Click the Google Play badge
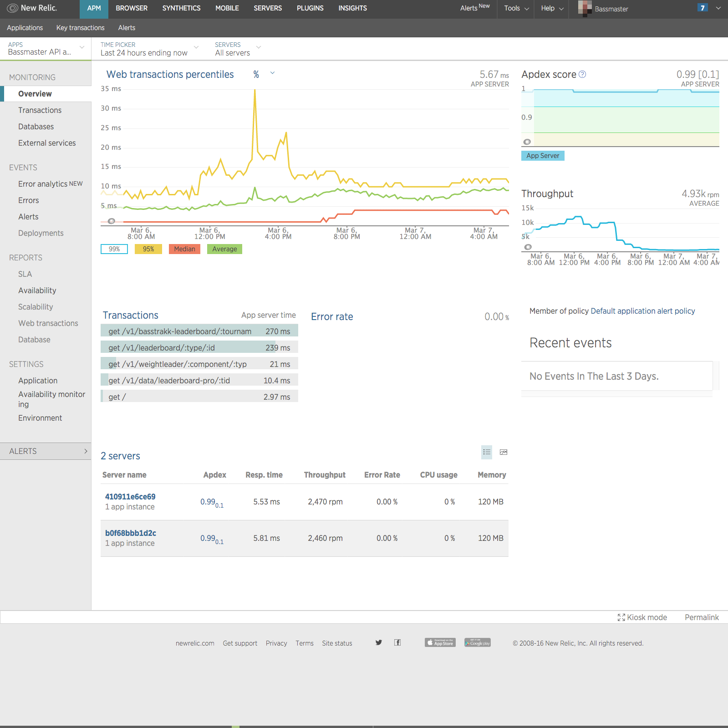 point(478,642)
